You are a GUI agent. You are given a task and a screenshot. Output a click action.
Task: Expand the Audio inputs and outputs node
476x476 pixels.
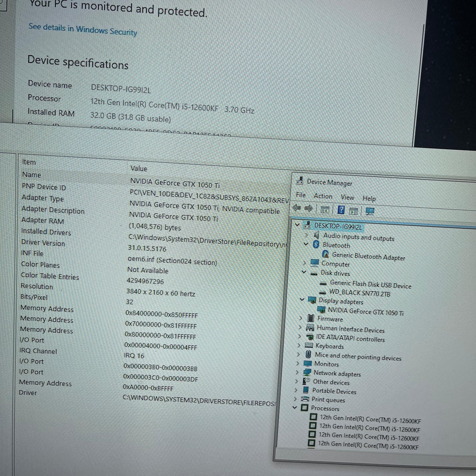pos(307,235)
